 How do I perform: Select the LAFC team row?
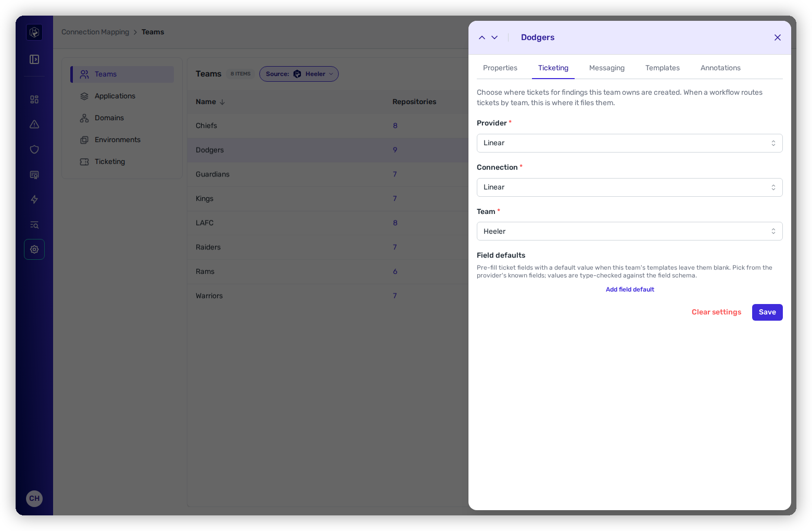(x=328, y=223)
